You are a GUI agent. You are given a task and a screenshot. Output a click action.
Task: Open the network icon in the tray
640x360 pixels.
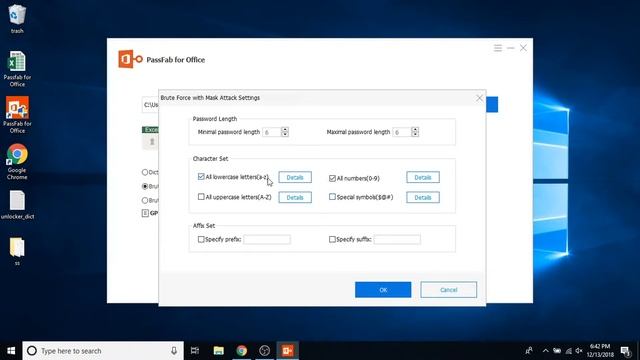[x=568, y=351]
